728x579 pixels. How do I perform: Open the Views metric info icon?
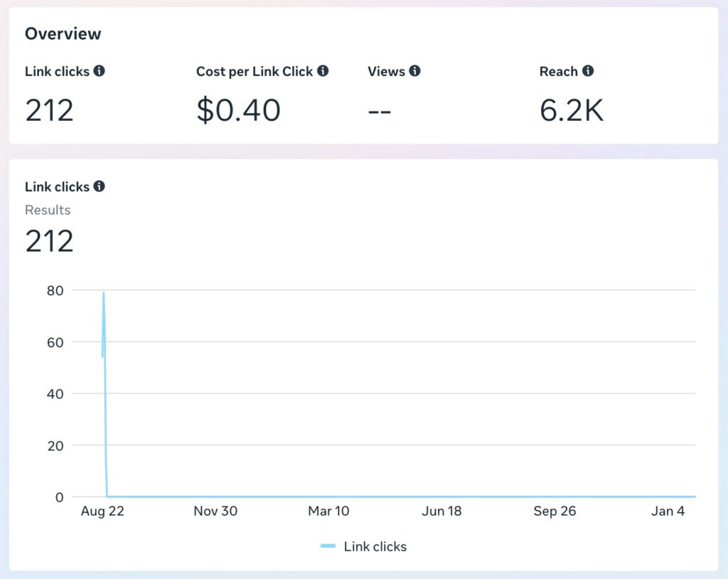point(414,71)
